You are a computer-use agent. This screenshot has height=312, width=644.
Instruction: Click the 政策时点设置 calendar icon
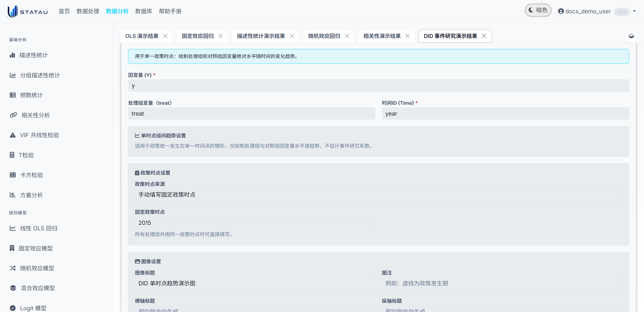click(x=137, y=173)
